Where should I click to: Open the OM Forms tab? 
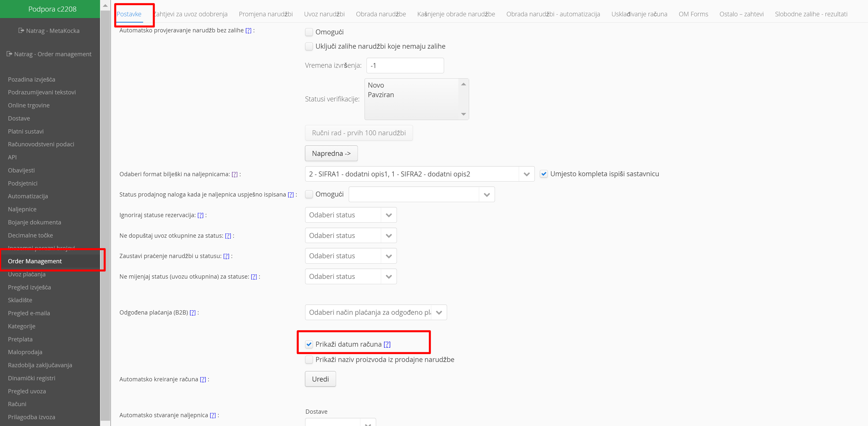(x=693, y=14)
